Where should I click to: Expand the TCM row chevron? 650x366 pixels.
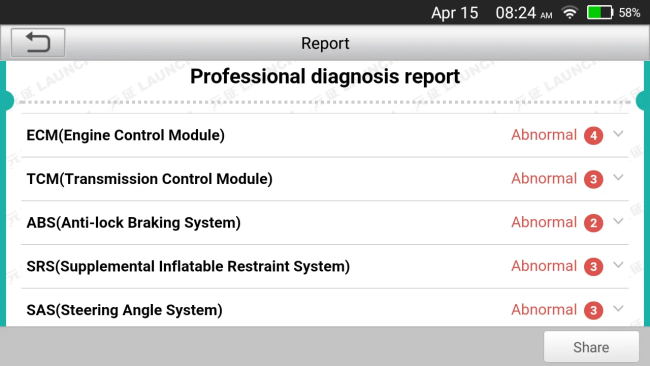click(618, 178)
